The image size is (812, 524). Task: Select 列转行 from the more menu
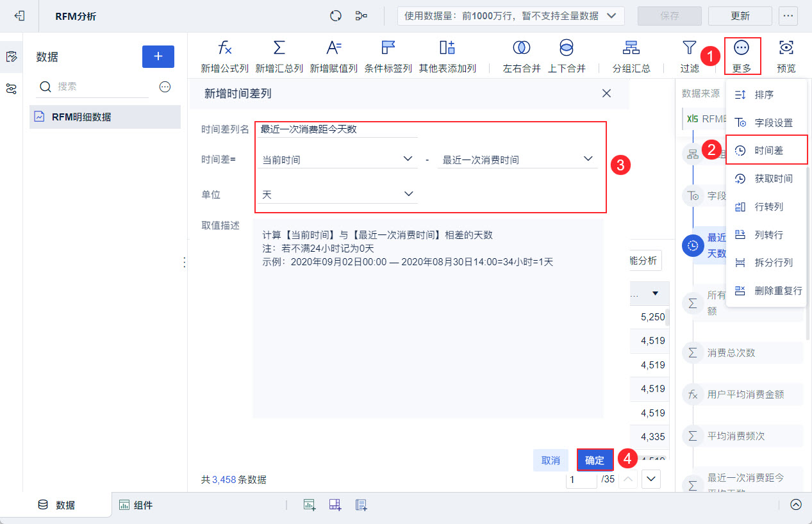point(766,234)
